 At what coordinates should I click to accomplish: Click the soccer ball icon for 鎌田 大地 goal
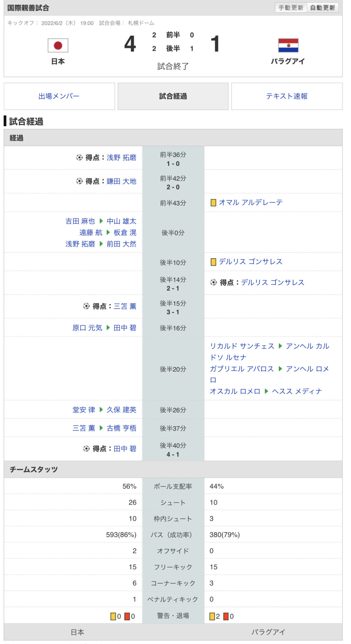click(x=79, y=181)
